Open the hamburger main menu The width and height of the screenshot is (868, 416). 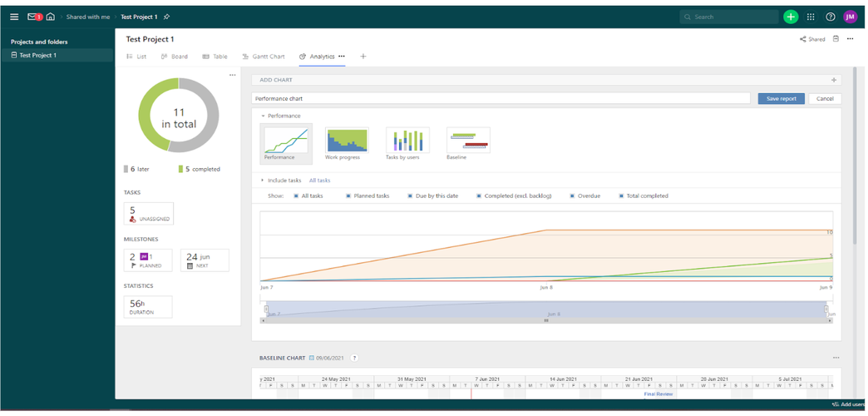(x=14, y=17)
